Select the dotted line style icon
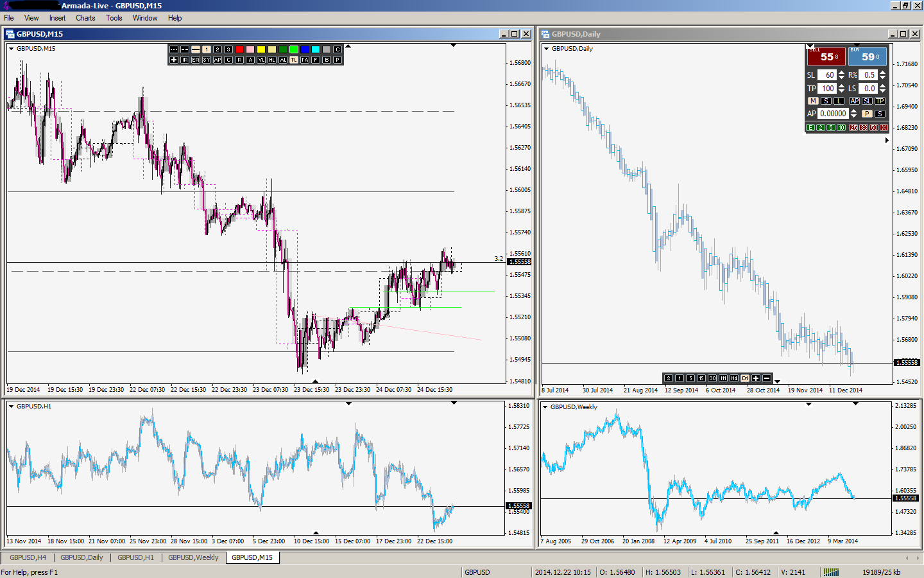Image resolution: width=924 pixels, height=578 pixels. pos(174,49)
